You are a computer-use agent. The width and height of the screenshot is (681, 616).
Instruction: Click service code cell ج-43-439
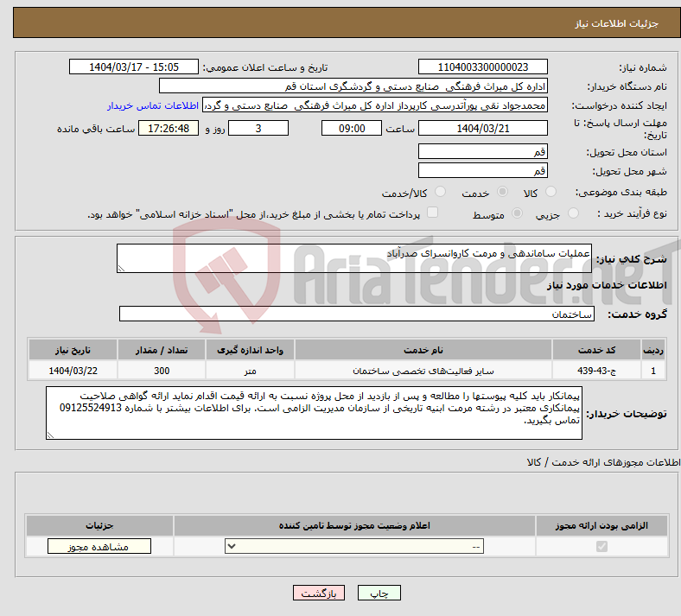coord(597,371)
